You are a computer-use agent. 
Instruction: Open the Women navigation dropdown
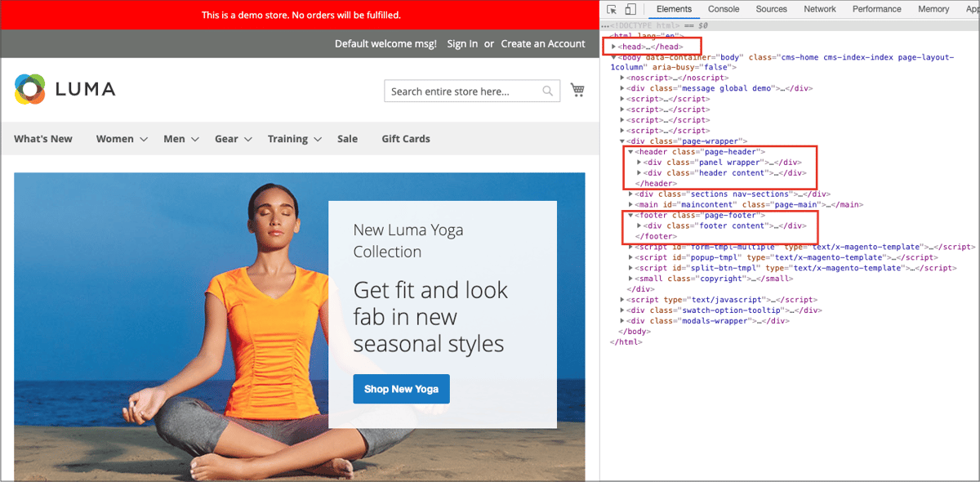115,139
